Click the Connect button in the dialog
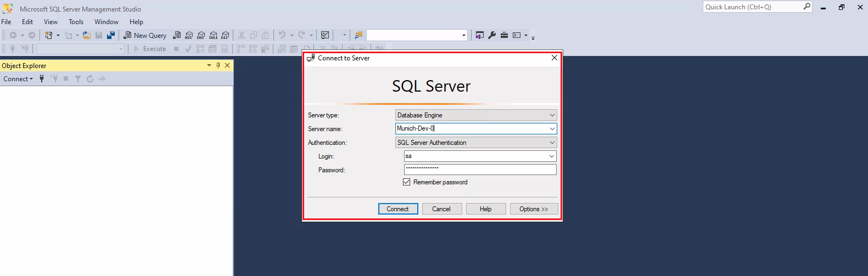Viewport: 868px width, 276px height. click(398, 209)
